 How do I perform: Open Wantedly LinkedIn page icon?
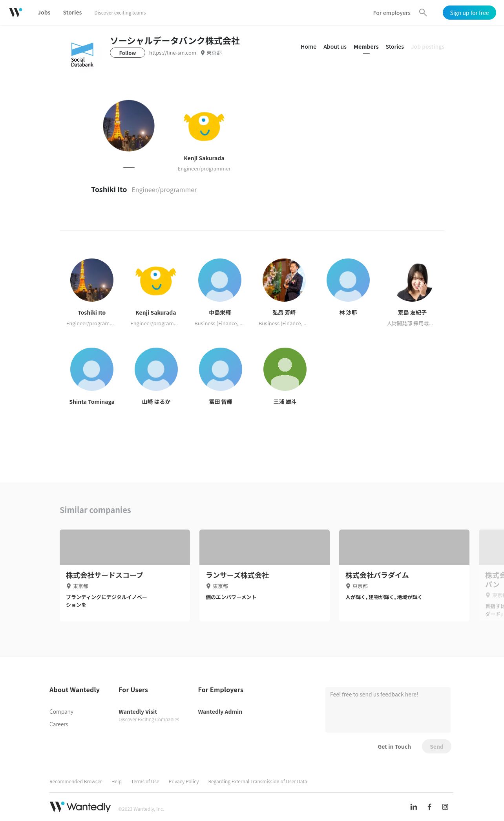coord(414,807)
